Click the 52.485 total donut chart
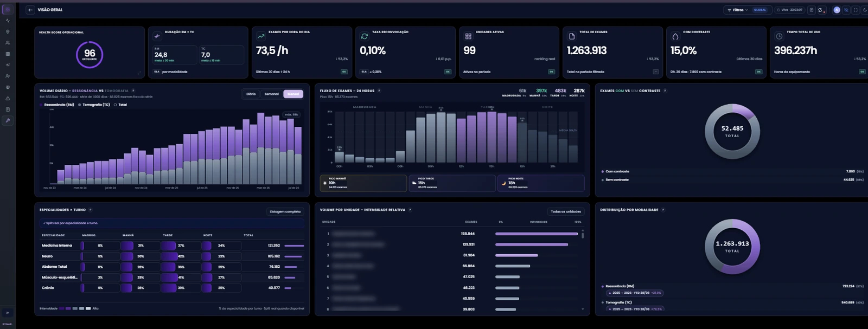868x329 pixels. (x=732, y=132)
